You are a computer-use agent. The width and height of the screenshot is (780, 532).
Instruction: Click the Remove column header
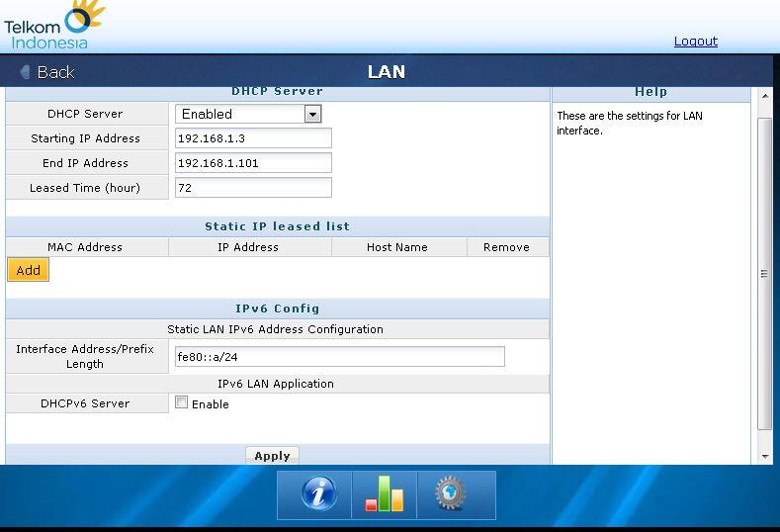(506, 247)
